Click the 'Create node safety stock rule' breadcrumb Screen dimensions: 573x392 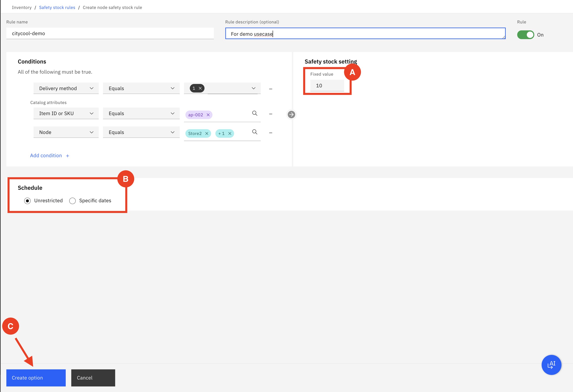(x=112, y=7)
